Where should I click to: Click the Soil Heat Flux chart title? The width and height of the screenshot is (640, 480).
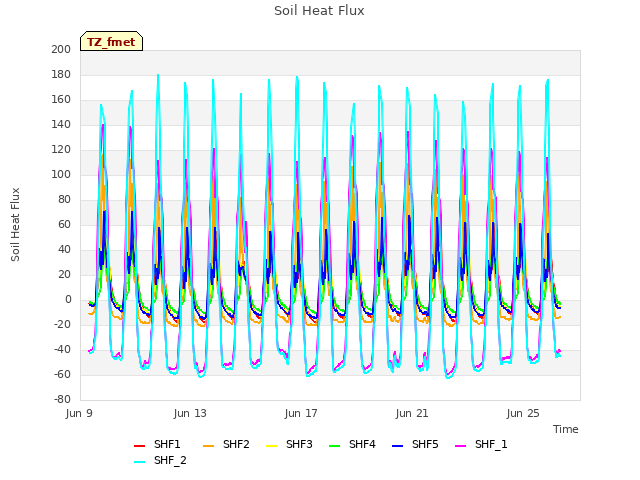tap(319, 11)
